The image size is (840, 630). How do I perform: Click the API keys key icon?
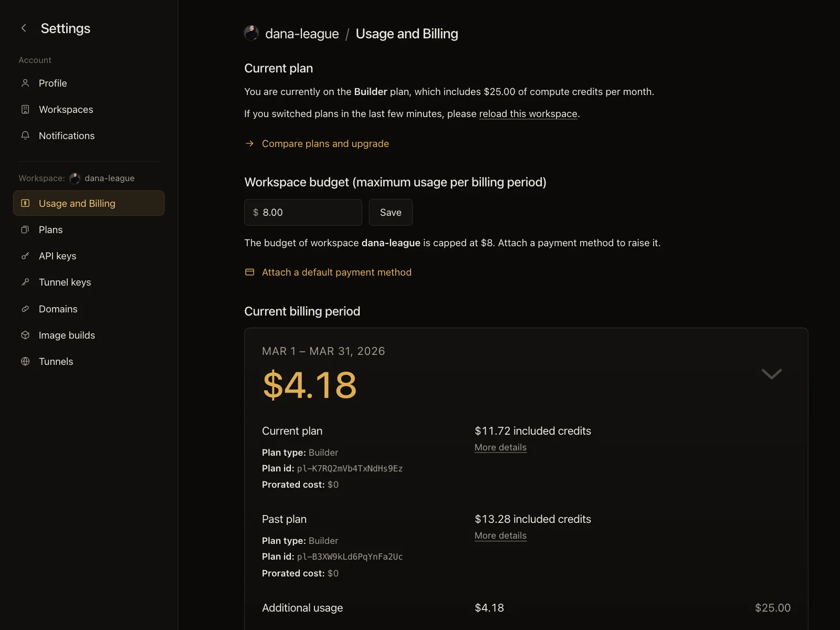point(25,256)
